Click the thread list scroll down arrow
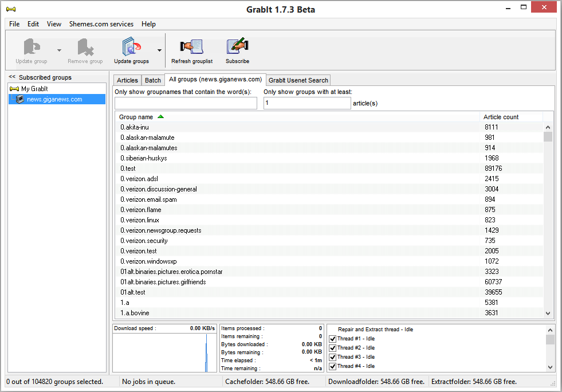 (x=550, y=367)
